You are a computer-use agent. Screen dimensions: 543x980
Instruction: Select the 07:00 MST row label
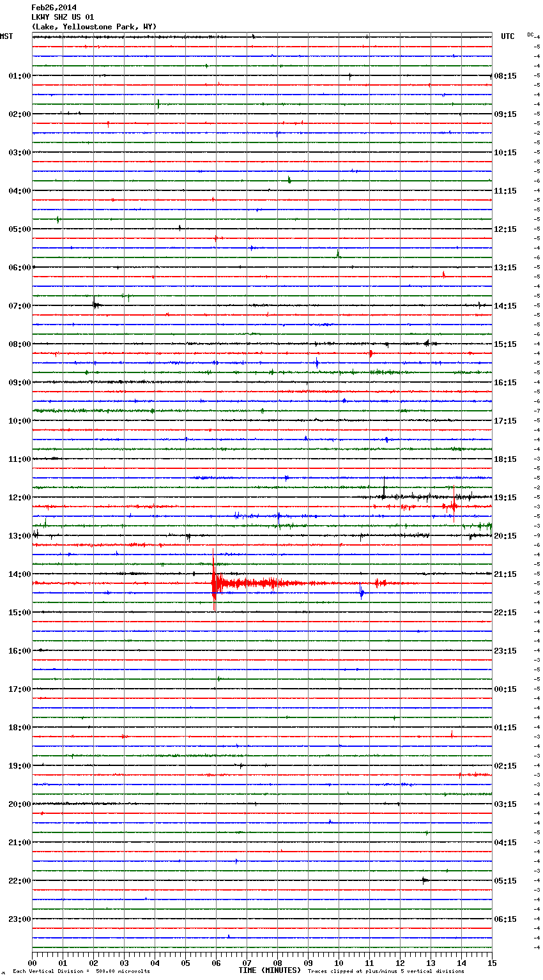point(20,306)
